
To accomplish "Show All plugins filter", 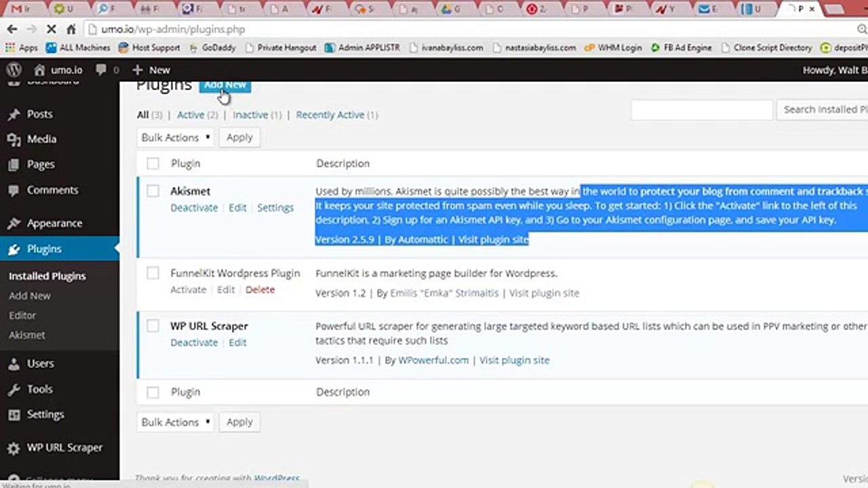I will (x=142, y=115).
